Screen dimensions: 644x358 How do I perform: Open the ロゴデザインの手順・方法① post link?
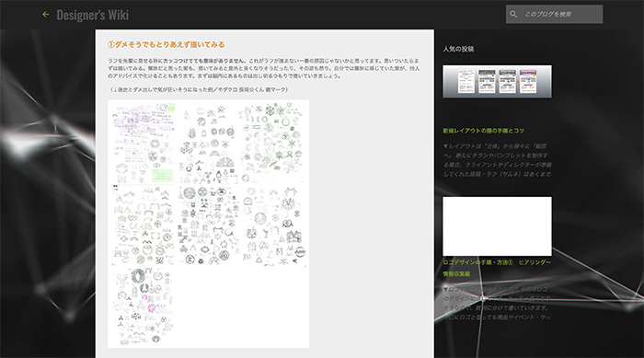tap(497, 268)
